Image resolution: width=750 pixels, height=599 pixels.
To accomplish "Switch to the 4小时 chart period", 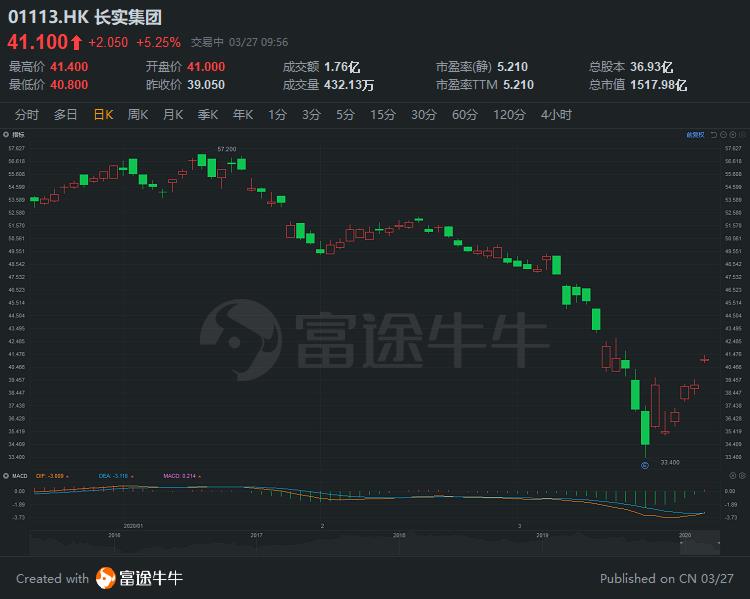I will coord(556,115).
